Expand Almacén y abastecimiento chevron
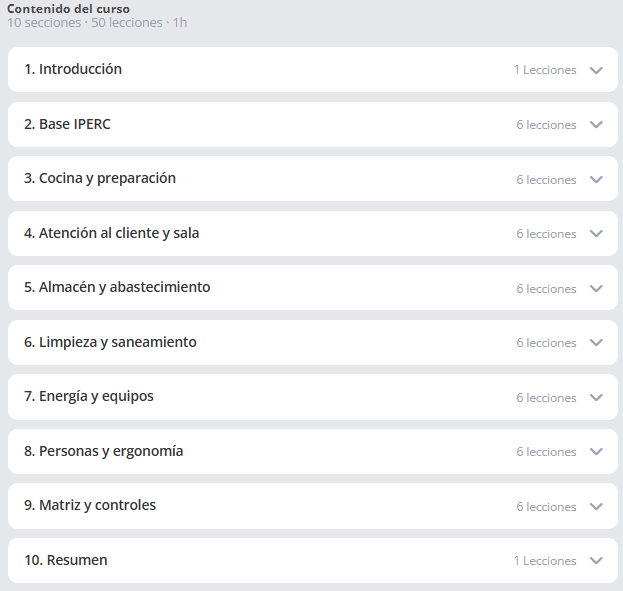 (596, 289)
